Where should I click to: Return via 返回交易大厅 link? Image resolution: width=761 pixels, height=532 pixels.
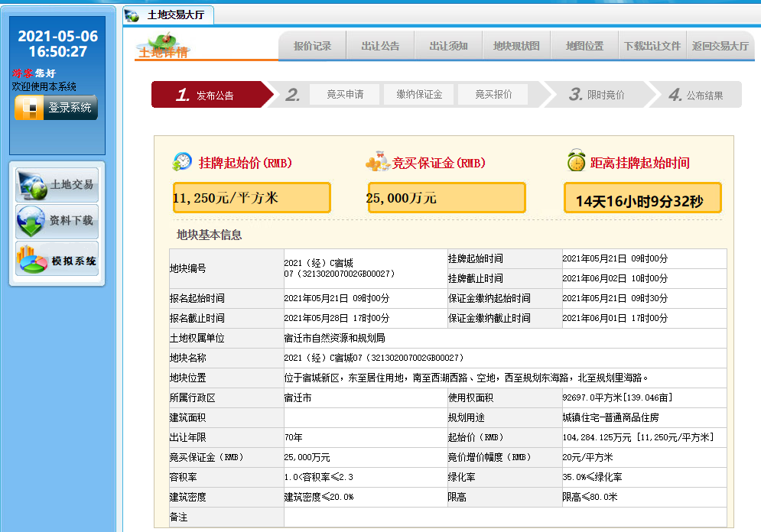tap(720, 46)
